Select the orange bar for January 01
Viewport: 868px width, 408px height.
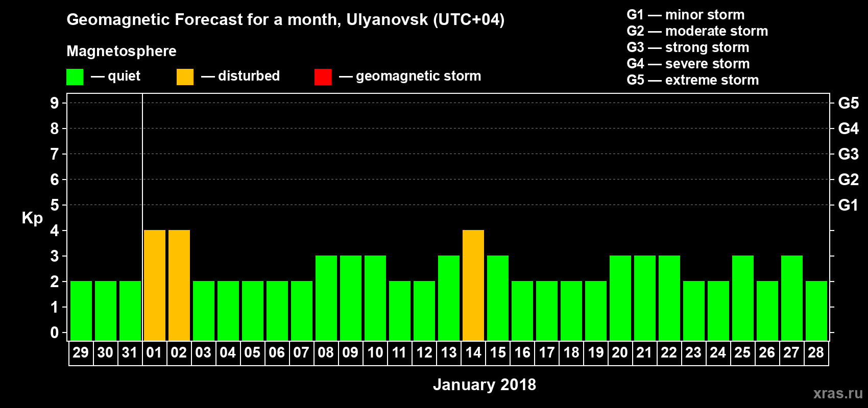pyautogui.click(x=155, y=285)
